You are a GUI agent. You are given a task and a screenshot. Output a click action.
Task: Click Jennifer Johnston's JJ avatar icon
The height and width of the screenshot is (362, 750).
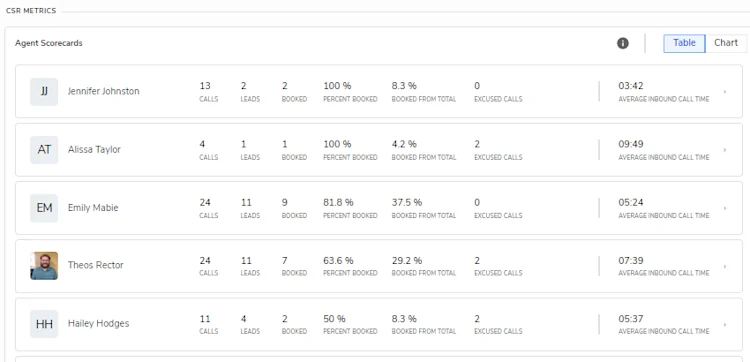point(44,91)
